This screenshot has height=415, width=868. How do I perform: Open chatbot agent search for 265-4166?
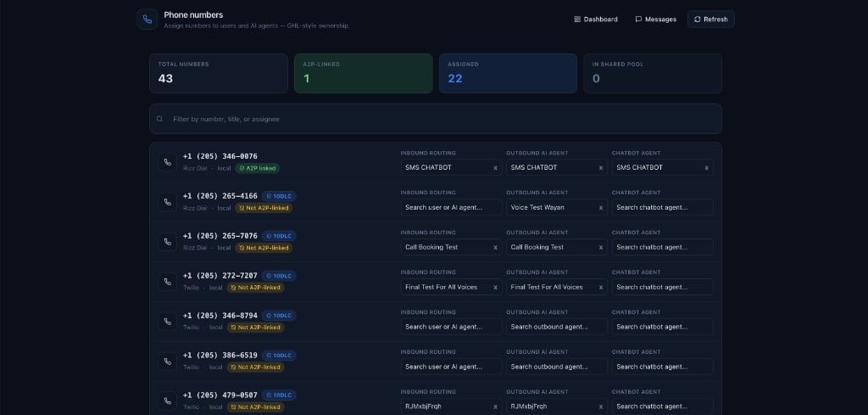(663, 207)
